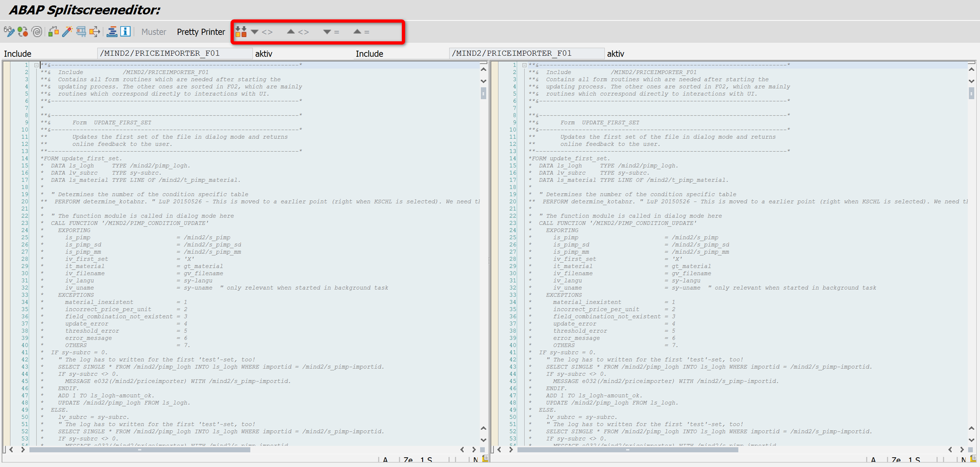Click the 'A' indicator in right status bar
This screenshot has height=467, width=980.
[873, 460]
